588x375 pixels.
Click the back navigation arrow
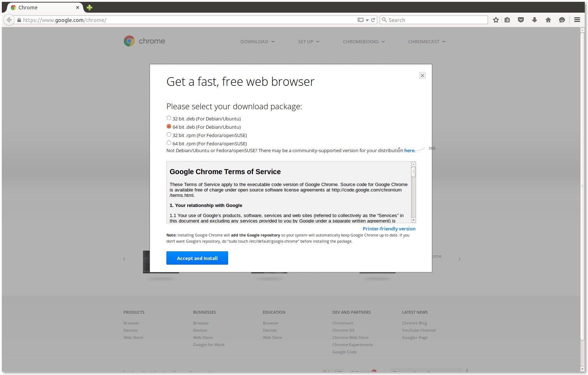[x=9, y=20]
